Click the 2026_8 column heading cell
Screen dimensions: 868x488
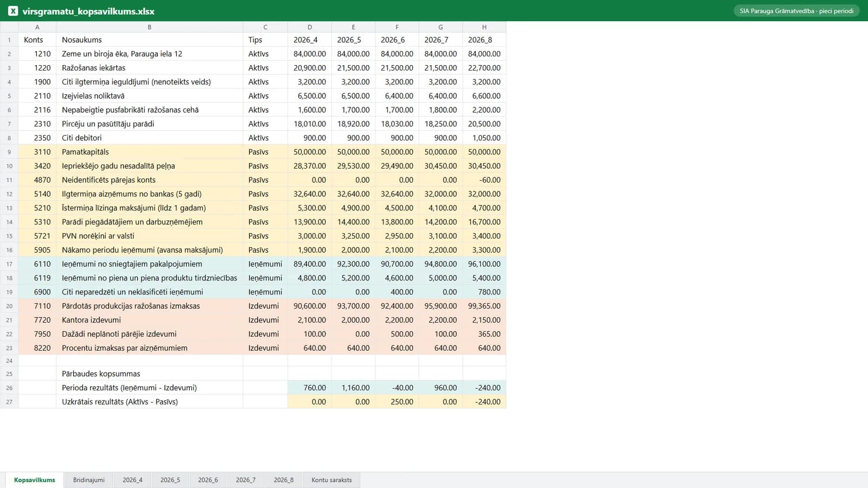[x=484, y=40]
